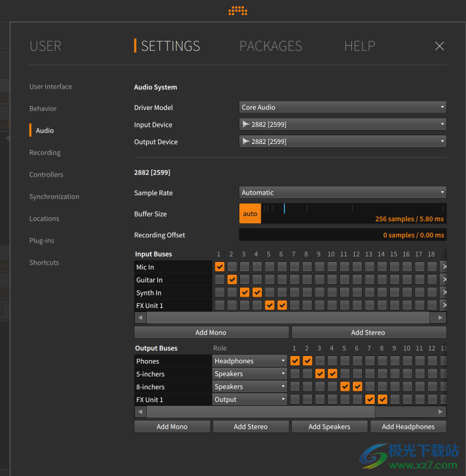Click the Buffer Size slider track

354,213
